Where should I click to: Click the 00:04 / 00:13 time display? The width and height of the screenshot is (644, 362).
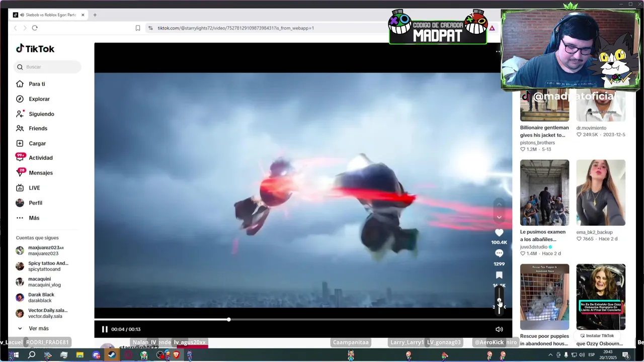[x=126, y=329]
